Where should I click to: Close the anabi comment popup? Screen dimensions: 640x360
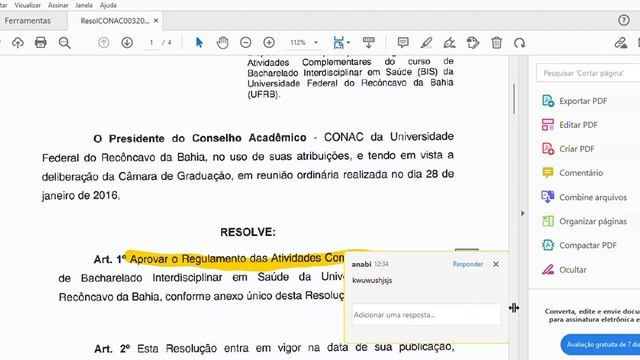click(496, 264)
